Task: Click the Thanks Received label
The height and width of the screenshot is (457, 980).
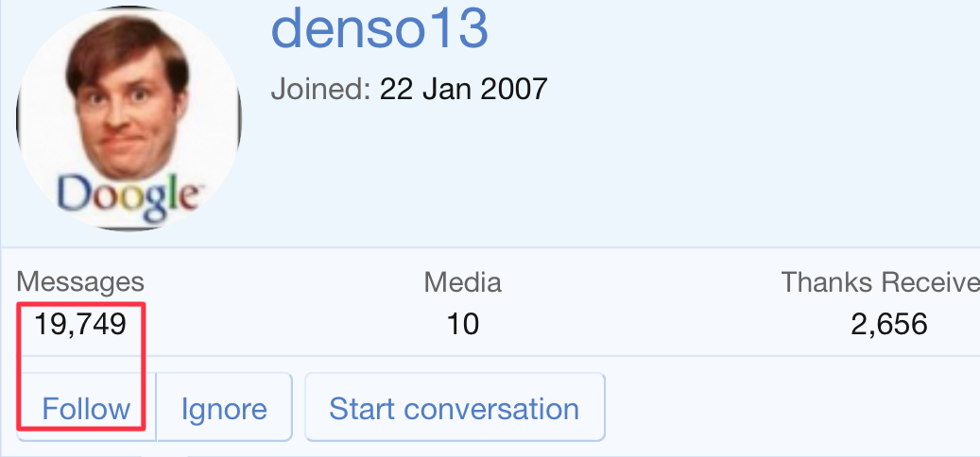Action: 879,281
